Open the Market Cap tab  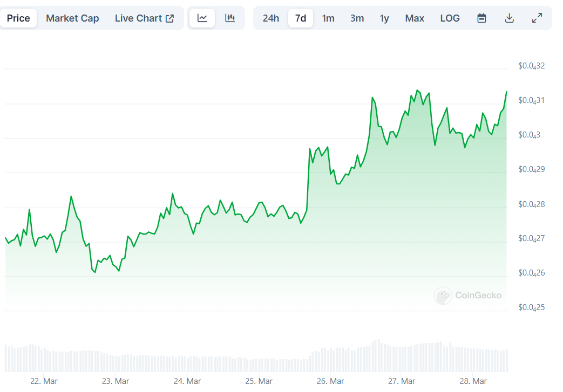72,18
